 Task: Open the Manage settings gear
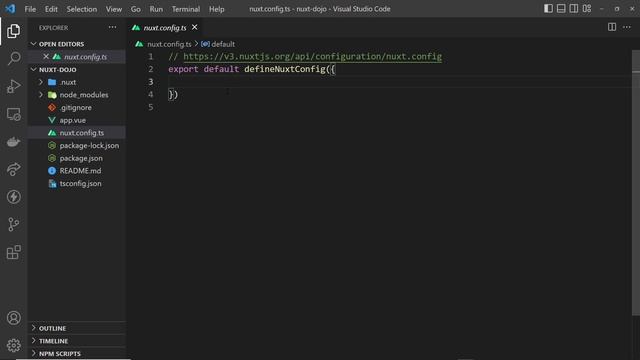(x=13, y=345)
